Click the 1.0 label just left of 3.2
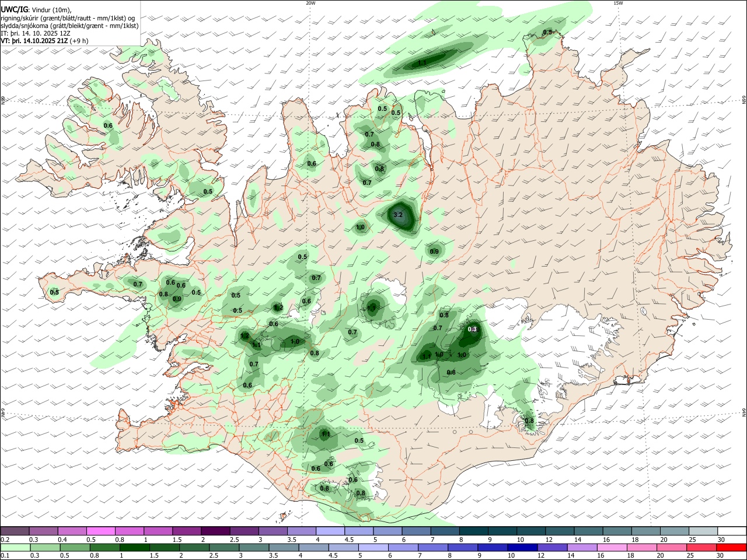This screenshot has width=747, height=560. tap(360, 228)
